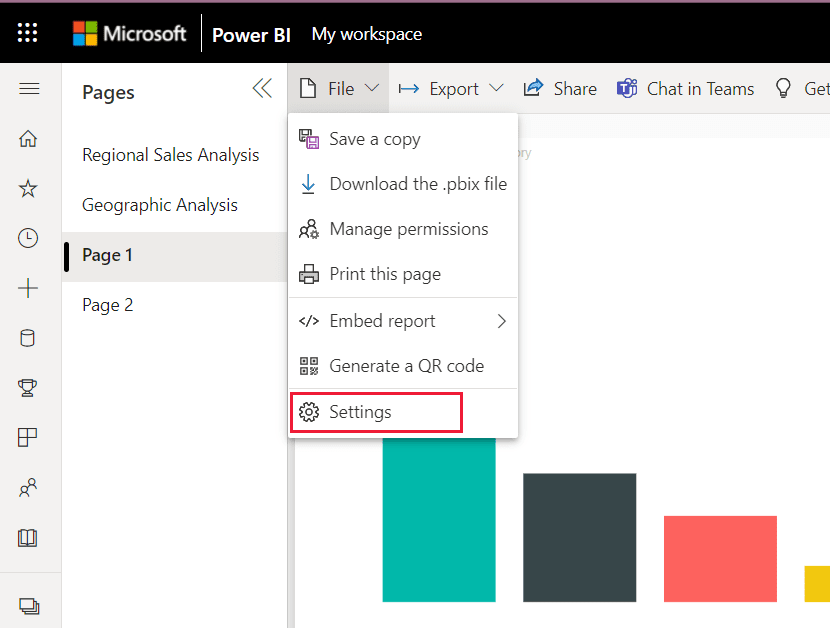Click the Export arrow icon
Screen dimensions: 830x628
409,88
